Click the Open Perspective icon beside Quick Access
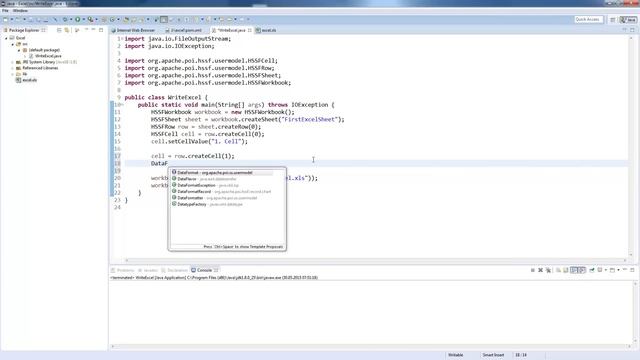Image resolution: width=640 pixels, height=360 pixels. [x=613, y=19]
